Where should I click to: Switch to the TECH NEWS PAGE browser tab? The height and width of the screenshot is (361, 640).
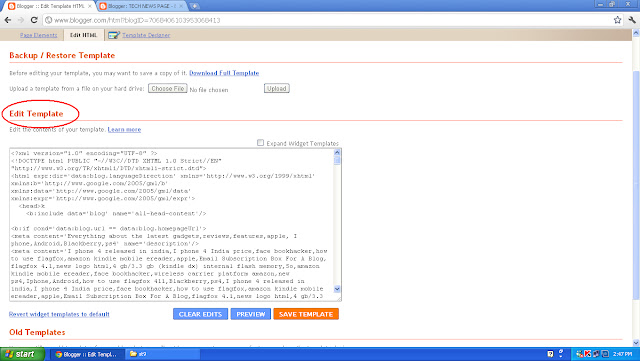(142, 6)
